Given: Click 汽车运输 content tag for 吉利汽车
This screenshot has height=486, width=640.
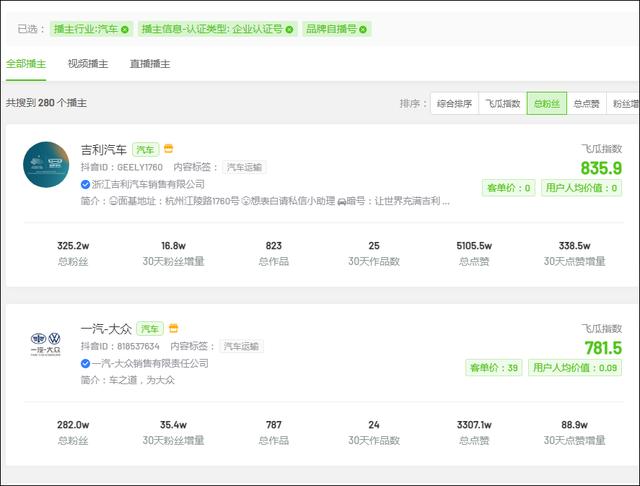Looking at the screenshot, I should click(x=244, y=167).
